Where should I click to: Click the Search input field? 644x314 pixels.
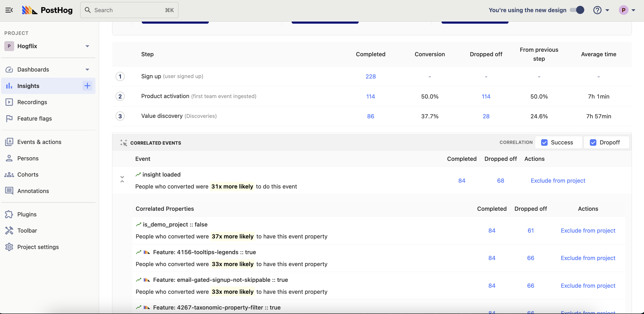(129, 10)
